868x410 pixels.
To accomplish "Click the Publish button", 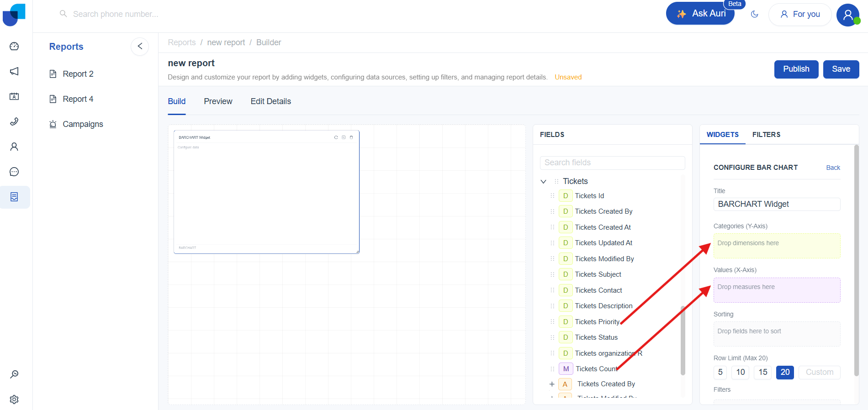I will [x=796, y=69].
